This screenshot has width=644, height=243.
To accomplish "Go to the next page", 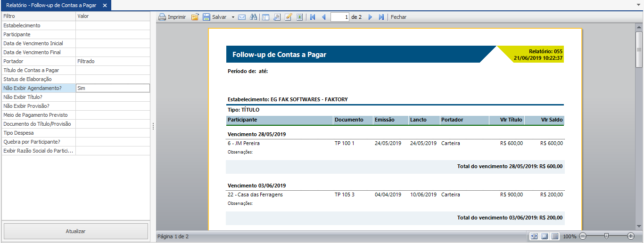I will (x=370, y=17).
